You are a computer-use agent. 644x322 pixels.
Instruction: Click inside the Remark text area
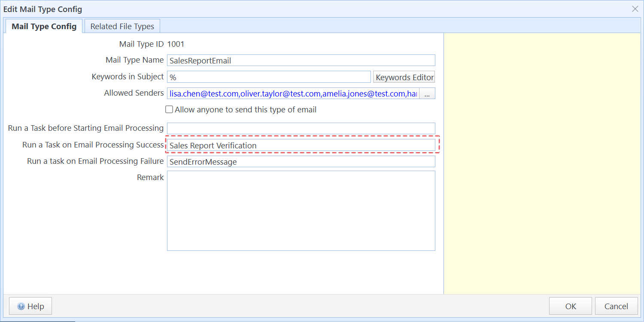301,210
